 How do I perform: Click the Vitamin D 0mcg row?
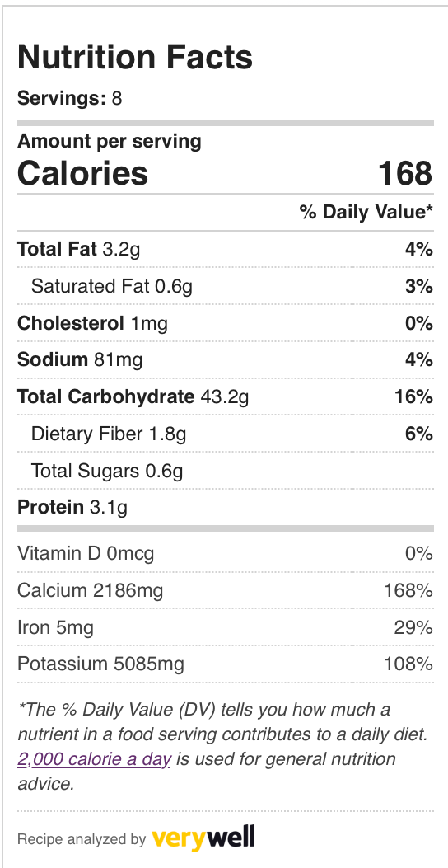(225, 553)
